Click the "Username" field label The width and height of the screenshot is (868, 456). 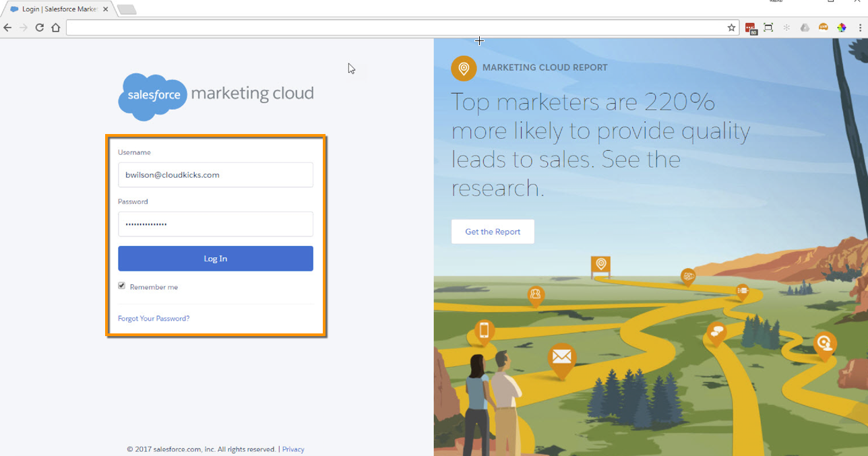pos(134,152)
